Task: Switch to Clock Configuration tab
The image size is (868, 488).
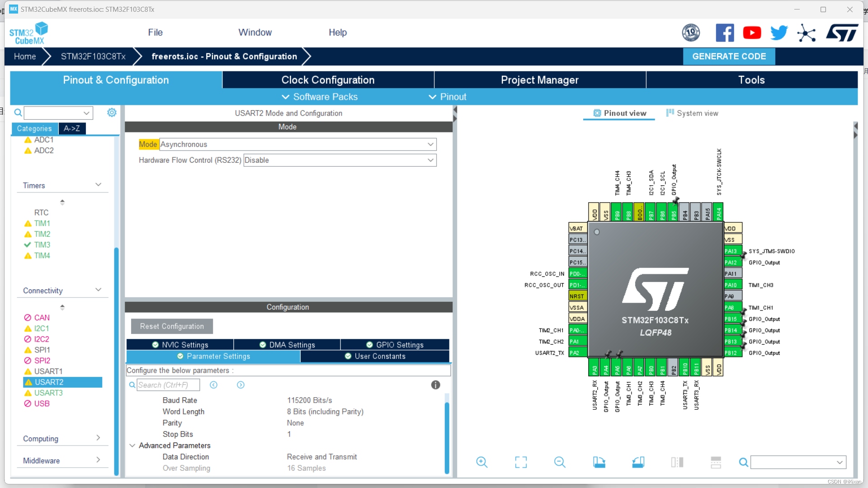Action: pos(328,80)
